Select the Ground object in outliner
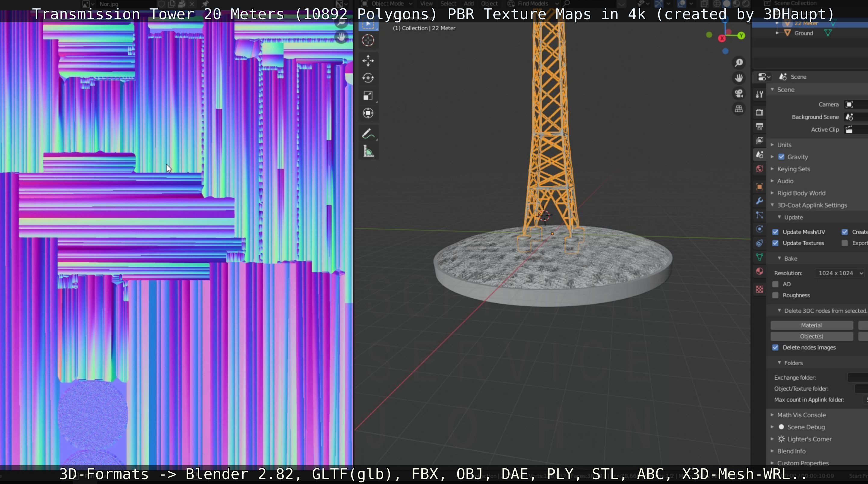Screen dimensions: 868x484 point(803,33)
